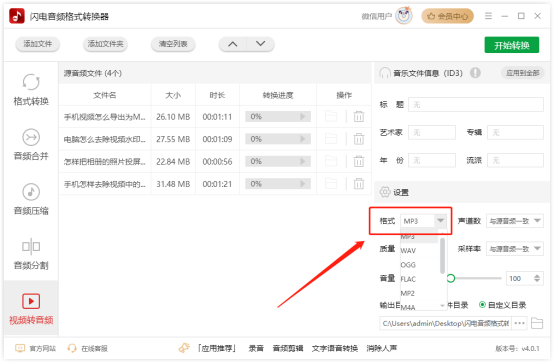Open the 官方网站 official website link
This screenshot has width=554, height=363.
[36, 349]
